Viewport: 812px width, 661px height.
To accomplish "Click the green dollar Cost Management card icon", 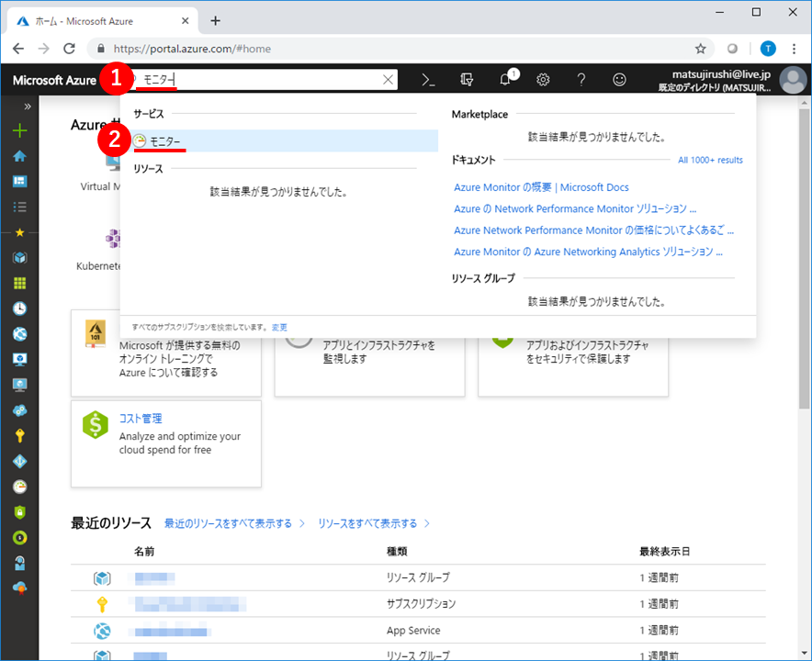I will coord(96,424).
